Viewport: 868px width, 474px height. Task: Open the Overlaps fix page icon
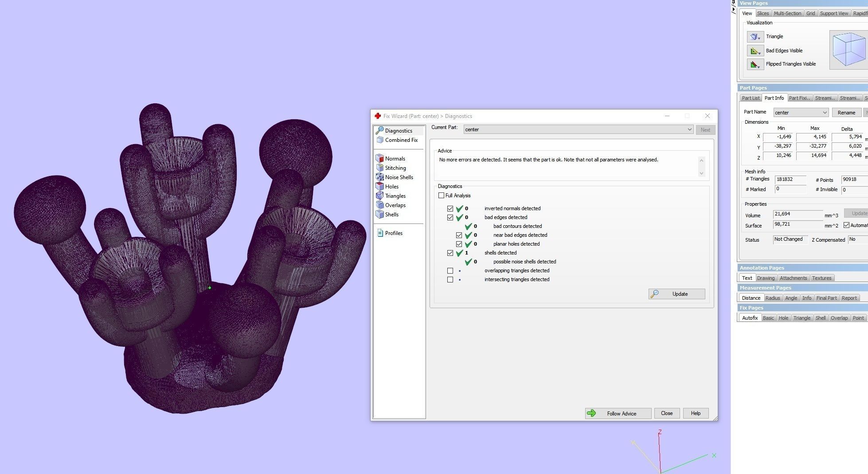click(x=379, y=205)
